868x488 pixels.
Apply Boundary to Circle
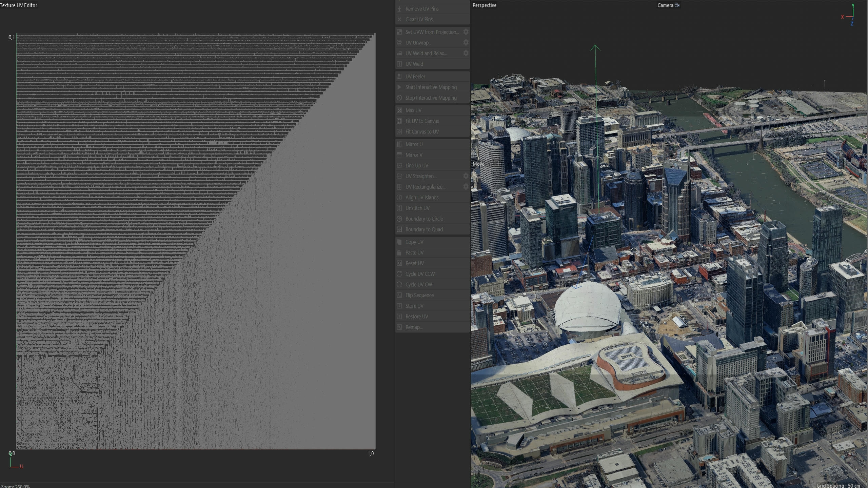(x=432, y=219)
